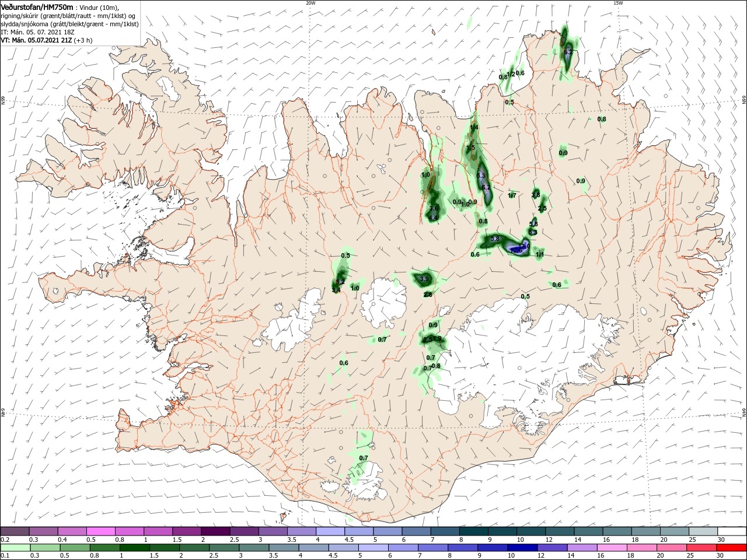
Task: Select the 1.1 precipitation value on the map
Action: pos(540,254)
